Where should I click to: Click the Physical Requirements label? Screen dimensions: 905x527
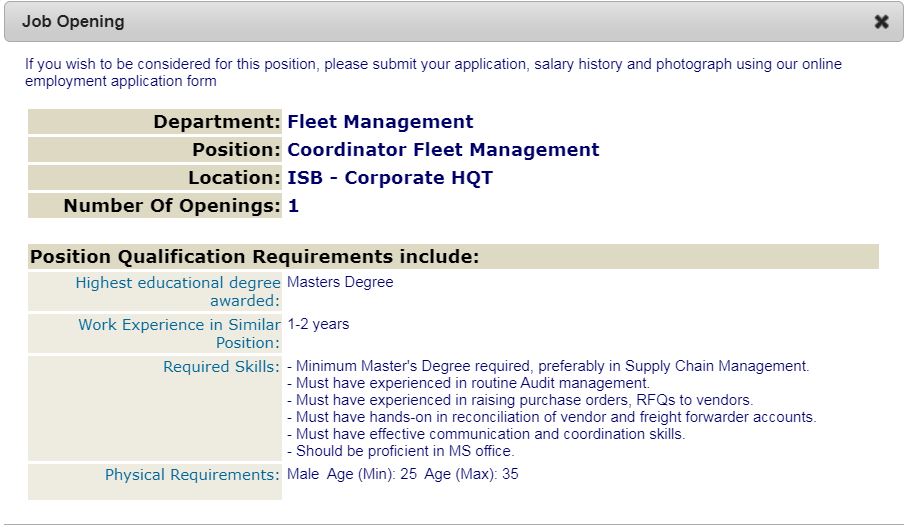(x=192, y=475)
